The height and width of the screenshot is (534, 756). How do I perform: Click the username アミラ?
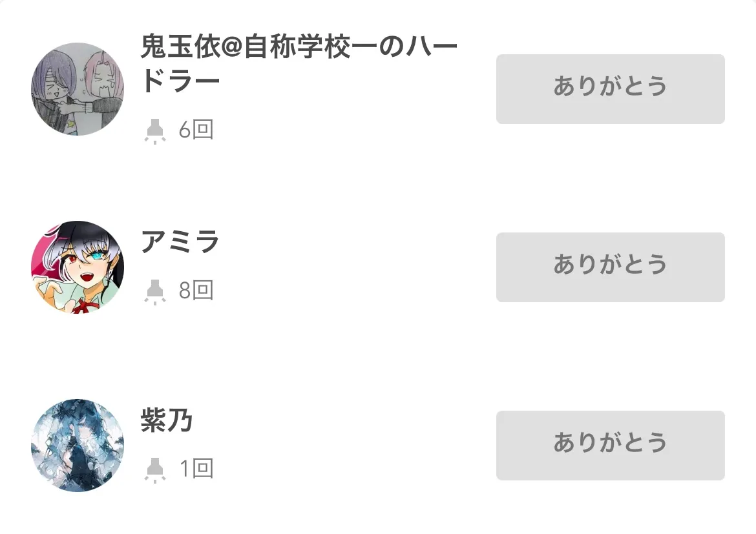pos(180,242)
